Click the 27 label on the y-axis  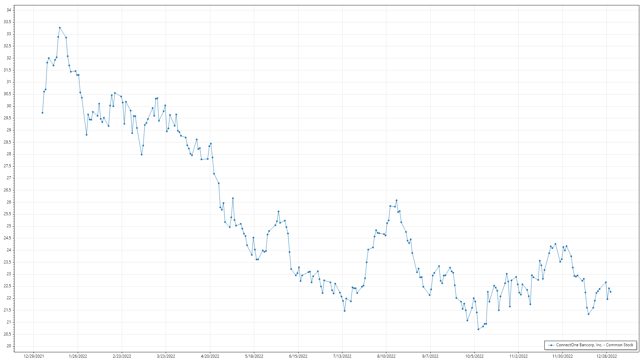point(9,178)
